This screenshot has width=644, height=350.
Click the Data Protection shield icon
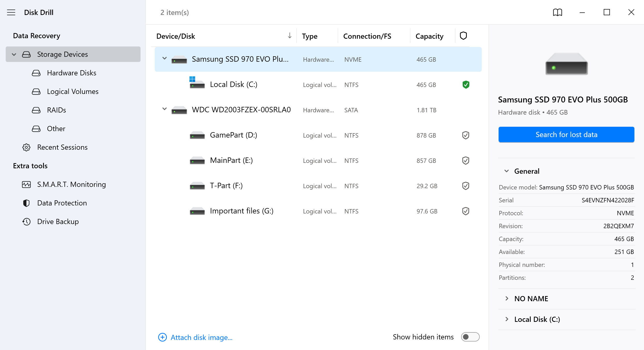coord(26,203)
